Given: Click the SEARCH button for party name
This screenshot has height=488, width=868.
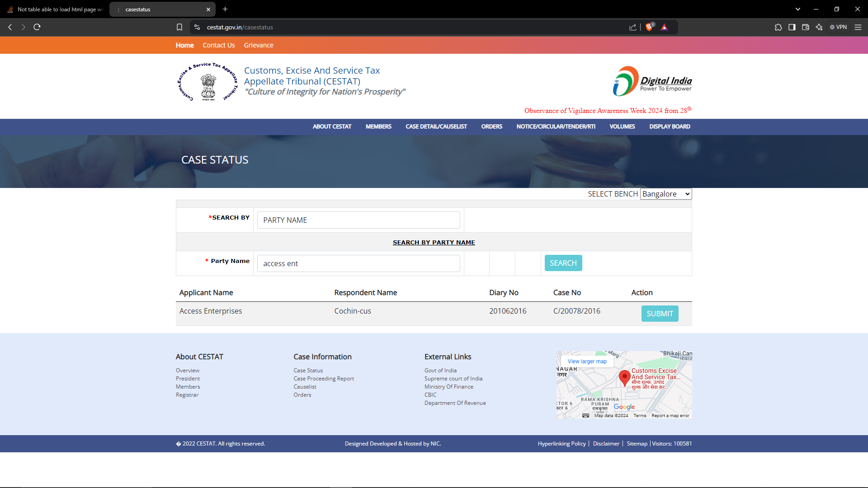Looking at the screenshot, I should coord(563,263).
